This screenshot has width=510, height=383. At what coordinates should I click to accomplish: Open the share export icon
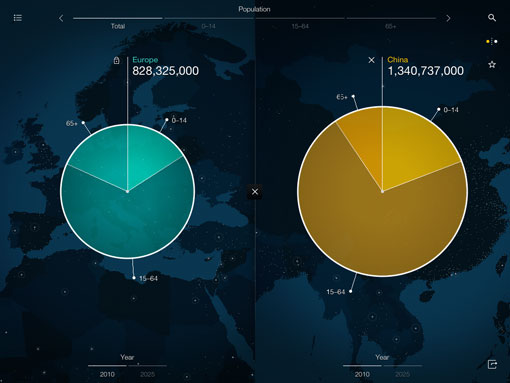[x=492, y=364]
